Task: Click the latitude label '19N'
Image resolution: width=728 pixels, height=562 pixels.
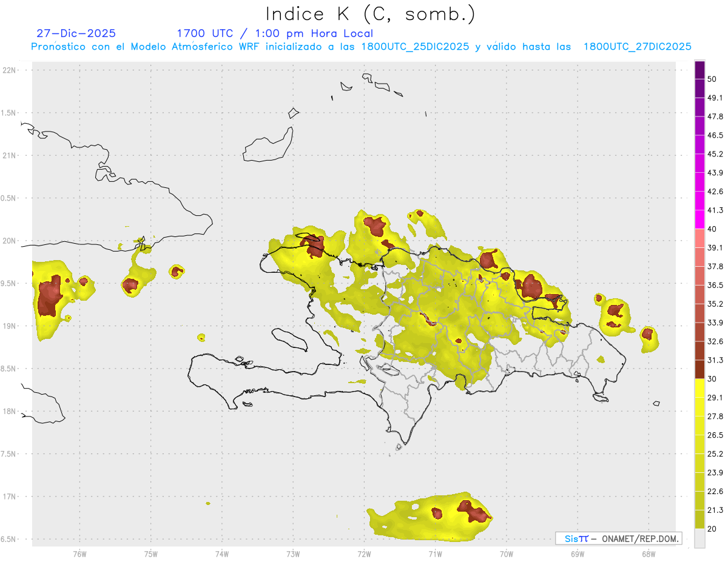Action: [10, 326]
